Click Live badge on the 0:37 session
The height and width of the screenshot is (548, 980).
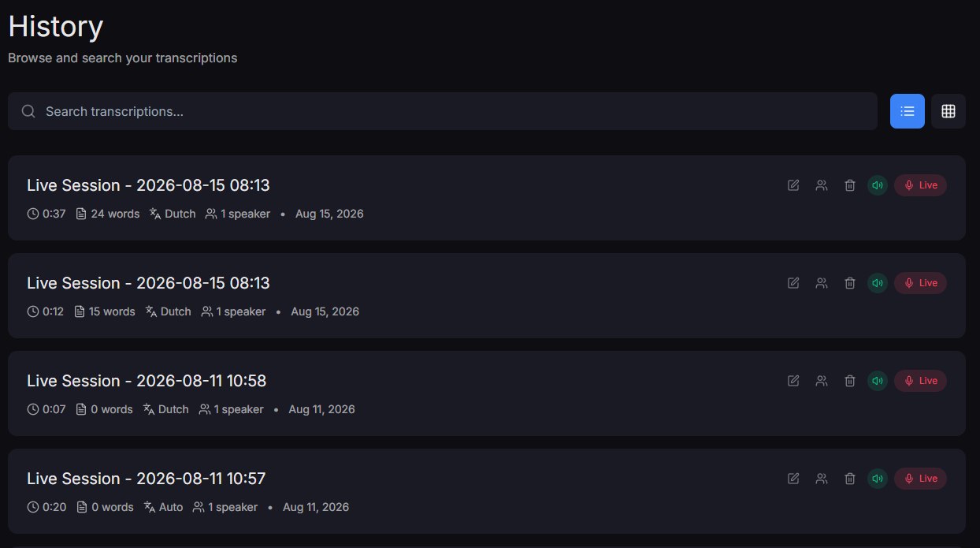coord(920,185)
